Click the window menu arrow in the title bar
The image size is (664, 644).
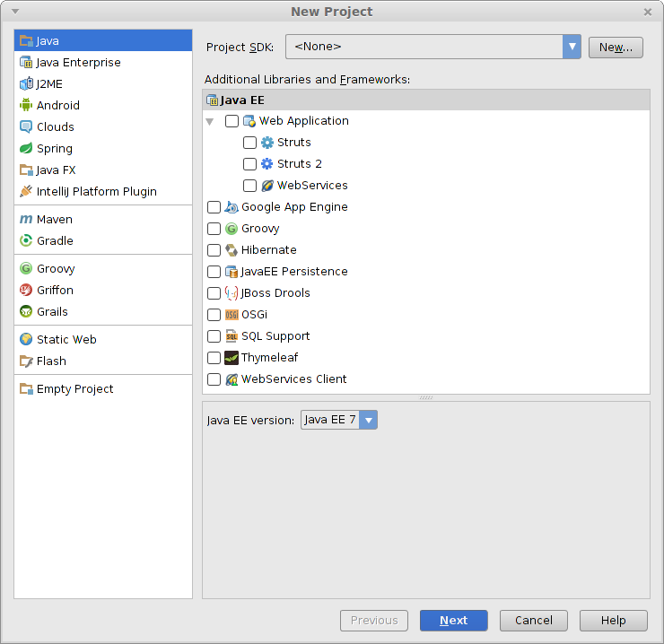[x=15, y=12]
